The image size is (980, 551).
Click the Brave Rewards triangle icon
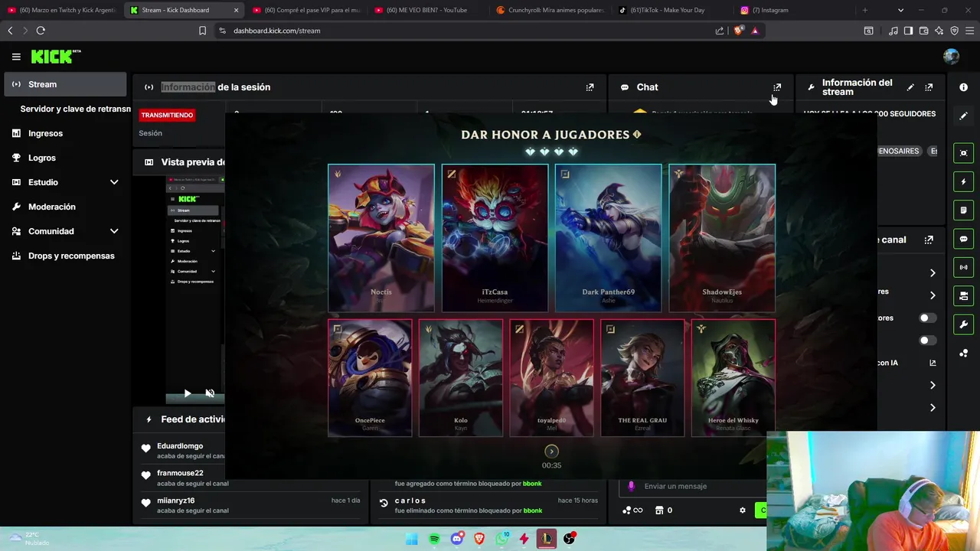click(x=755, y=31)
